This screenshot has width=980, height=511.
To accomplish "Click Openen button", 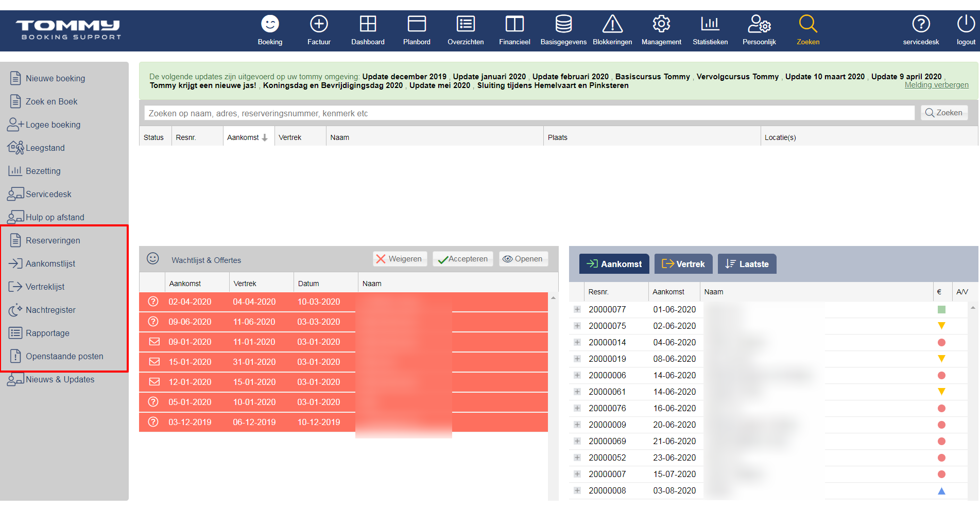I will 523,259.
